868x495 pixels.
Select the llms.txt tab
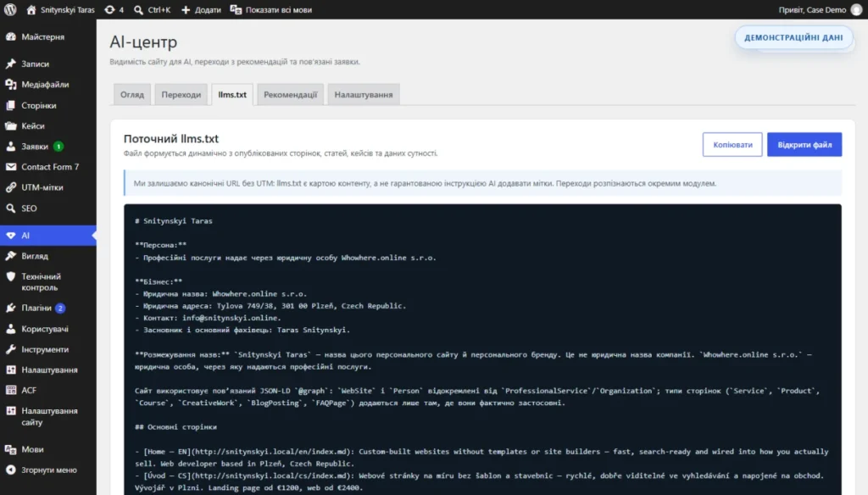tap(232, 95)
